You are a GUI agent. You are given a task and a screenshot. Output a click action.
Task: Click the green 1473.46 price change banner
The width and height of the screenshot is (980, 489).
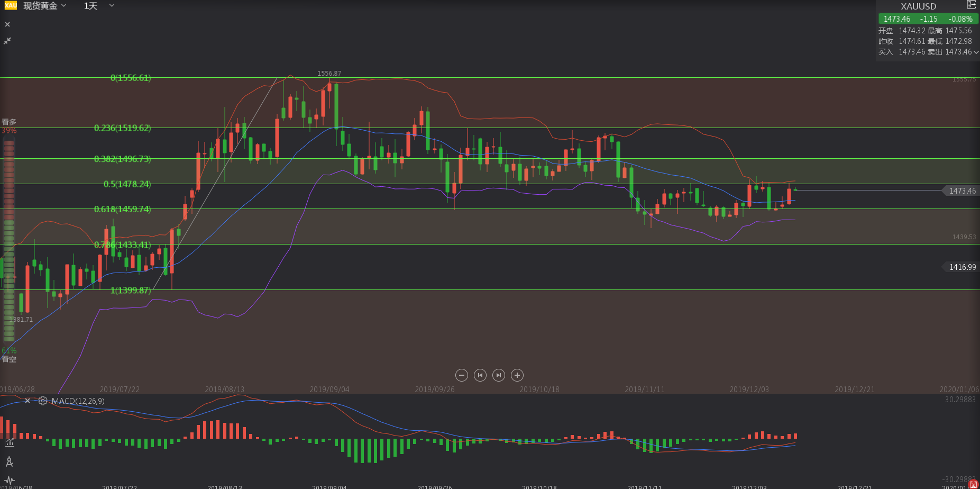[x=928, y=19]
